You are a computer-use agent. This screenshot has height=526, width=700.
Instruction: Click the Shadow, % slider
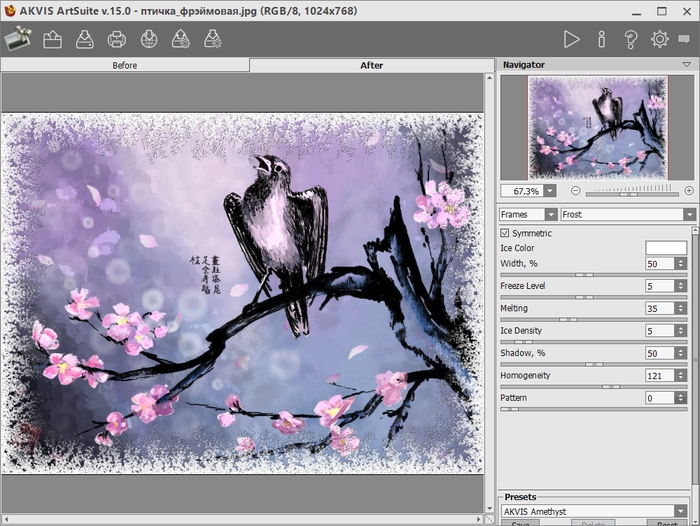click(593, 364)
